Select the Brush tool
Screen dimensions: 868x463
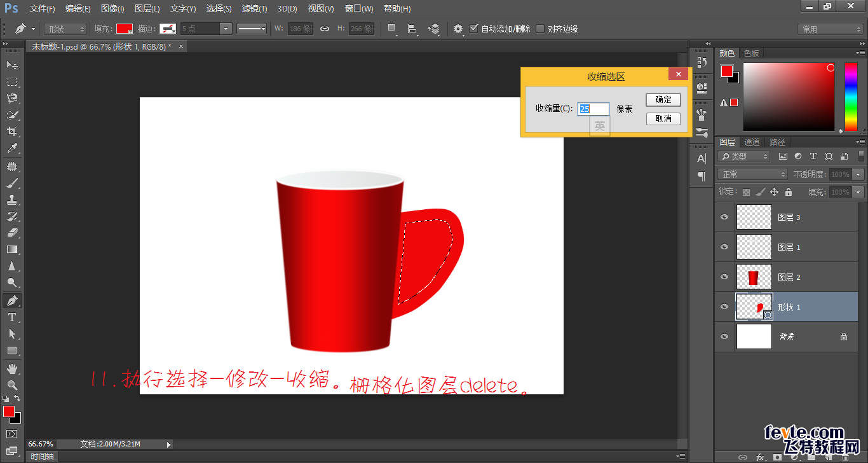(12, 183)
